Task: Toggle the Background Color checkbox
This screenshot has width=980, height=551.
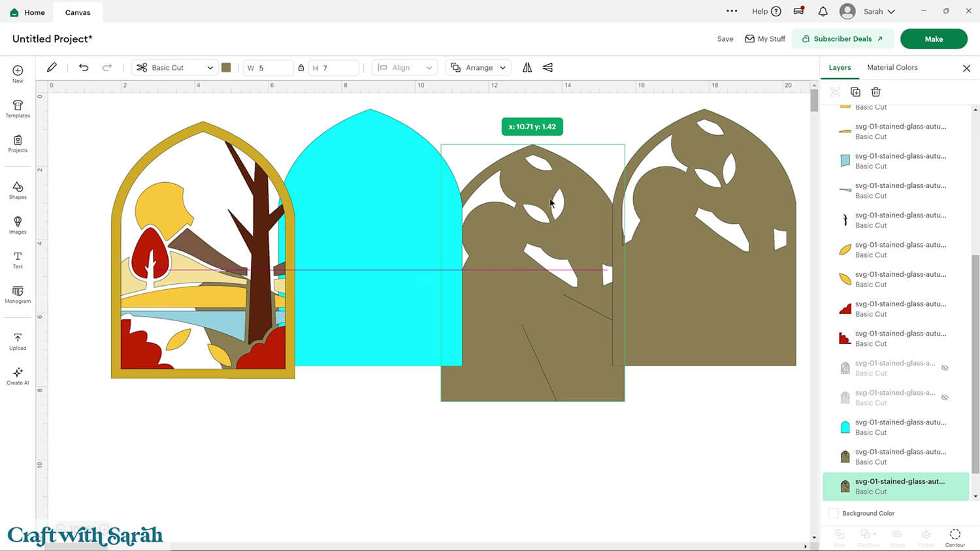Action: pyautogui.click(x=834, y=513)
